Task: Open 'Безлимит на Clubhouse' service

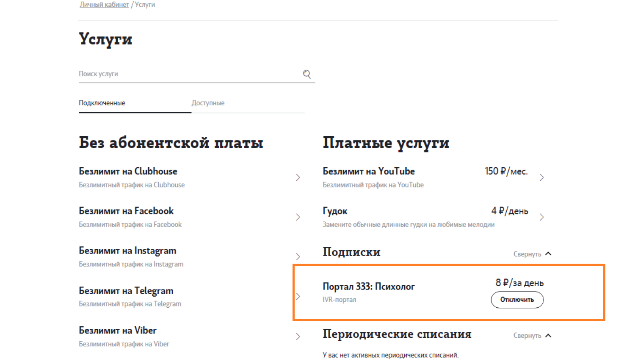Action: 128,171
